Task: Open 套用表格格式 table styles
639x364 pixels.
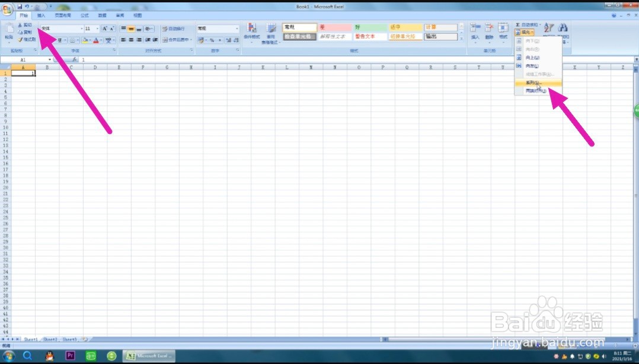Action: point(271,33)
